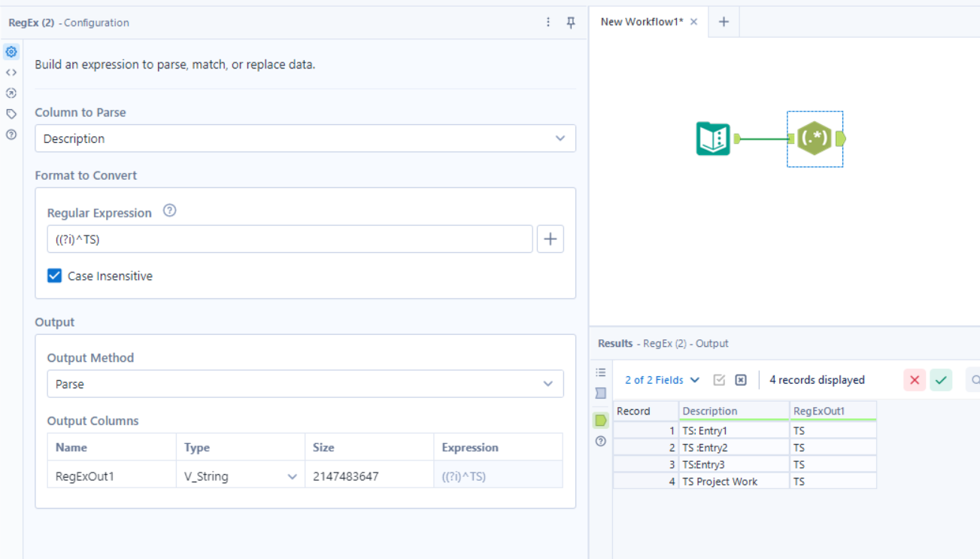Open the annotation tag icon in sidebar
Screen dimensions: 980x559
pos(11,114)
